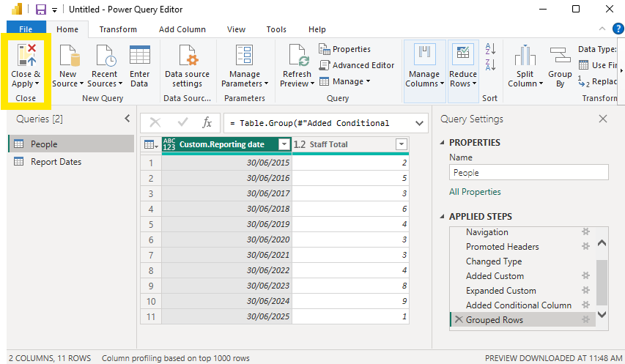Click the Group By icon
The height and width of the screenshot is (364, 625).
click(x=560, y=55)
